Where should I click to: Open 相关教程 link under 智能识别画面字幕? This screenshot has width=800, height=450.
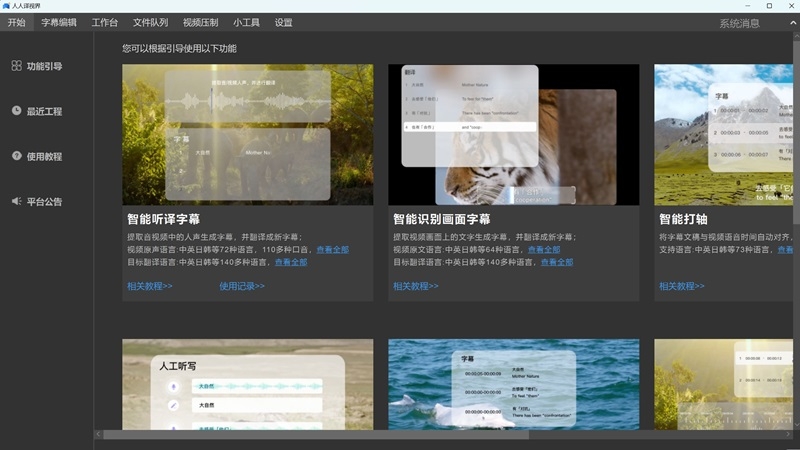pos(415,286)
